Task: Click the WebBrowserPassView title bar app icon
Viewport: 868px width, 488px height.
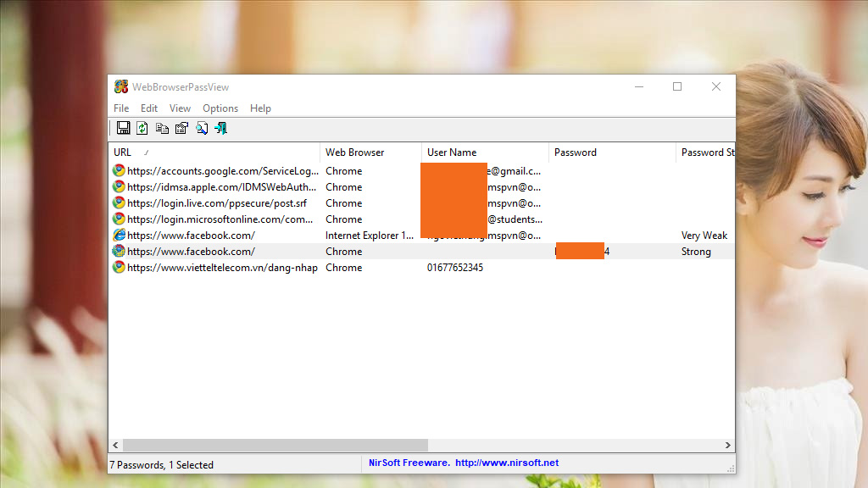Action: tap(120, 87)
